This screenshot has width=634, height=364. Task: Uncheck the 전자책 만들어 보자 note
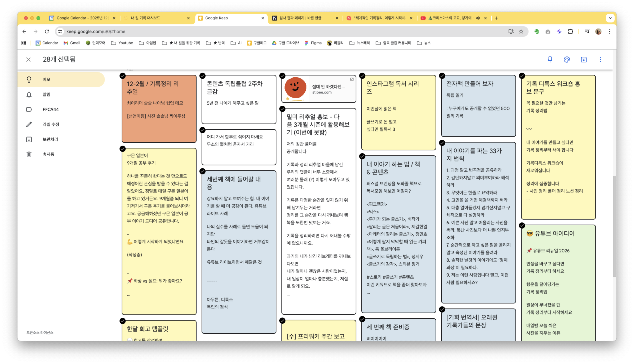[x=442, y=76]
